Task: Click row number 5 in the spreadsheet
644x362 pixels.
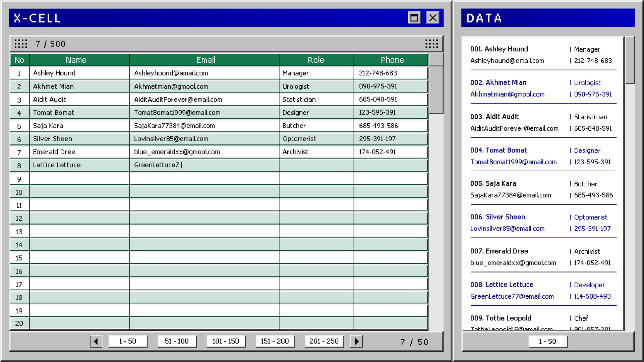Action: coord(19,126)
